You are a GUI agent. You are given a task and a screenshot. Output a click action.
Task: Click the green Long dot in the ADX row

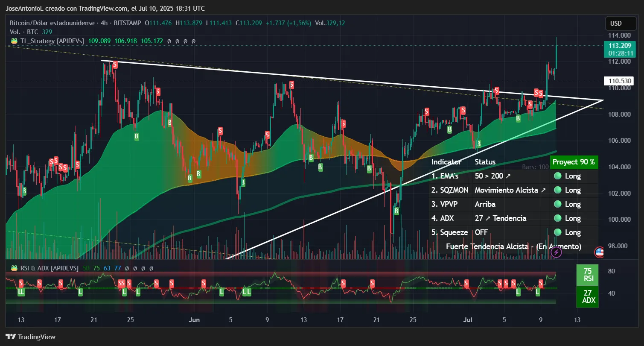557,218
